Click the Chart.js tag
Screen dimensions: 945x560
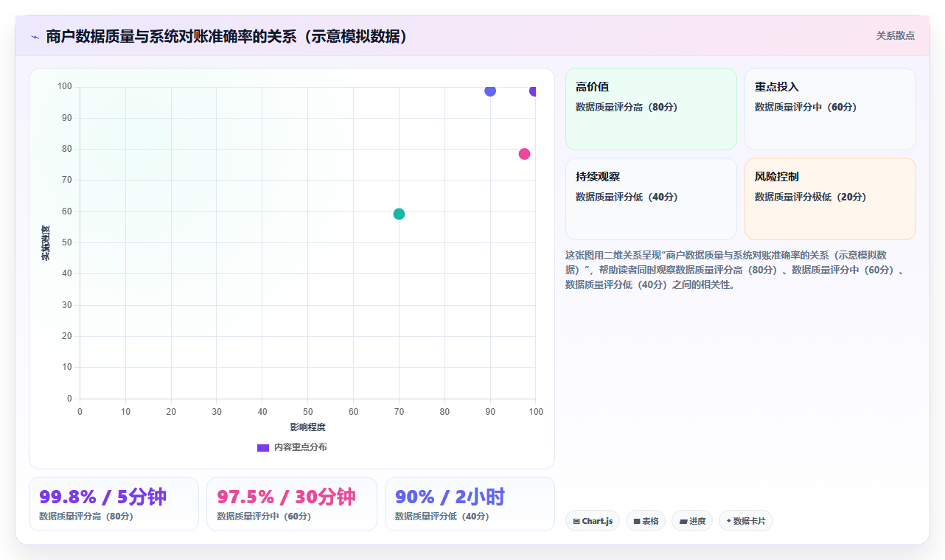pyautogui.click(x=593, y=521)
